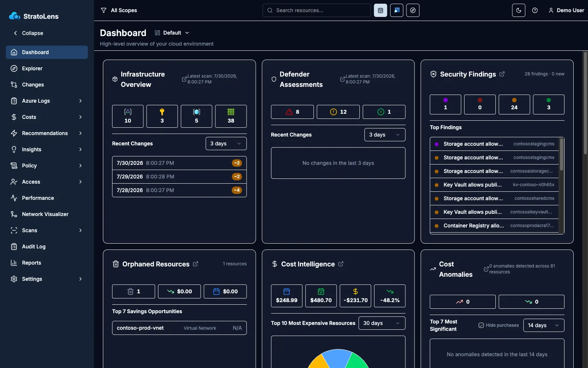Click the StratoLens cloud logo

pyautogui.click(x=14, y=16)
